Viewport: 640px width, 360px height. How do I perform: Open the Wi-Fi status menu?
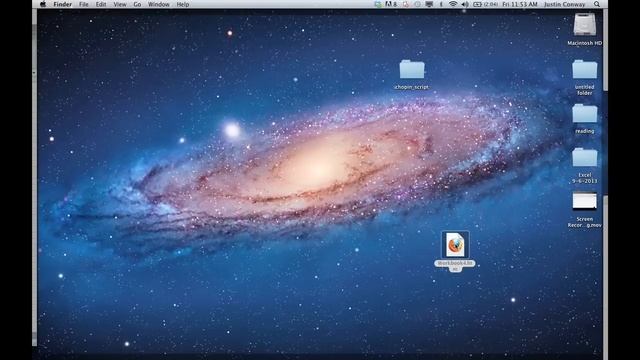453,4
